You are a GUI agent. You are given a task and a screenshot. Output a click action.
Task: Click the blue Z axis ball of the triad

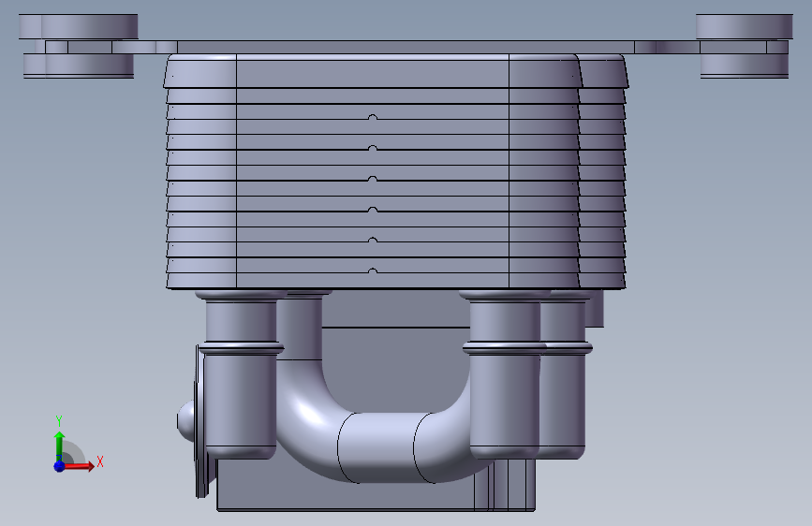click(60, 466)
